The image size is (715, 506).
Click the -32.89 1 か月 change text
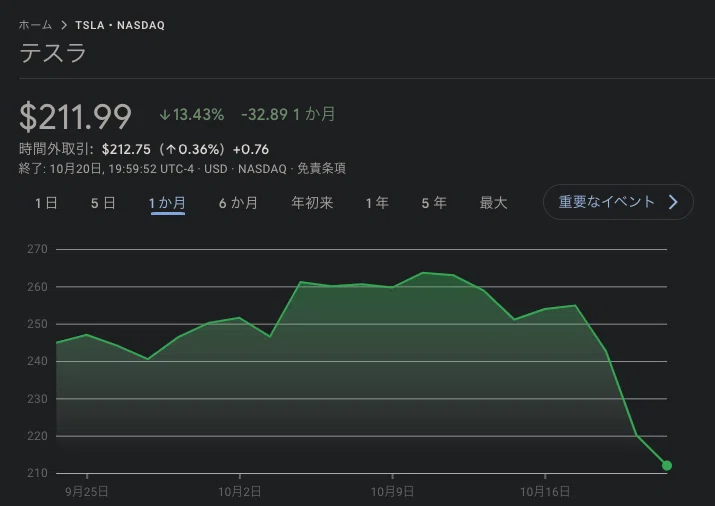tap(288, 114)
